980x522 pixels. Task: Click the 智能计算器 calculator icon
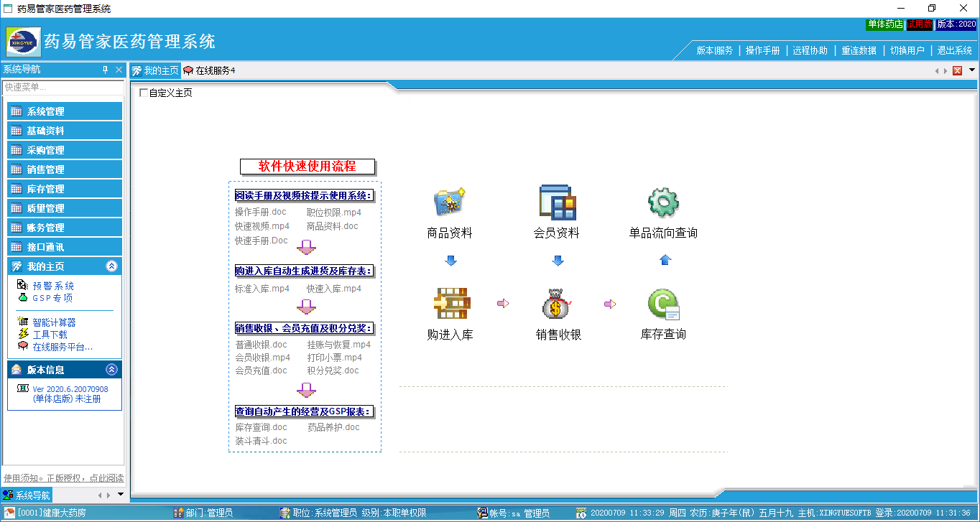[x=22, y=322]
